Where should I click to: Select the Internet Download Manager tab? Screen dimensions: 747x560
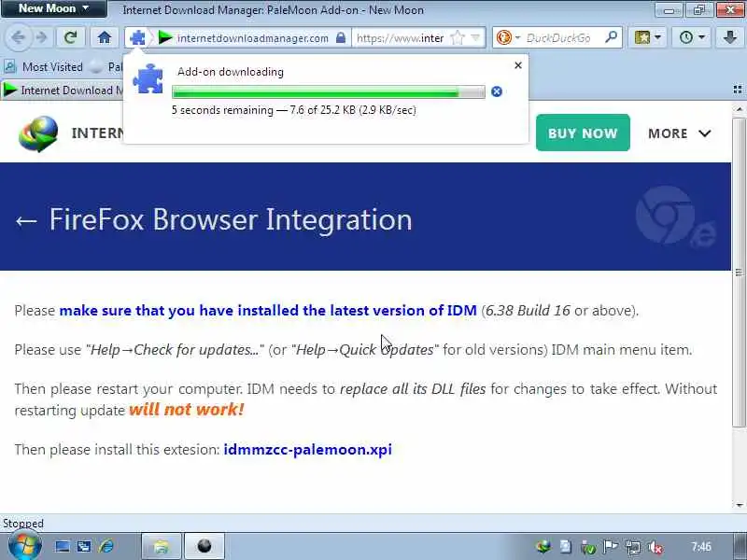(62, 90)
